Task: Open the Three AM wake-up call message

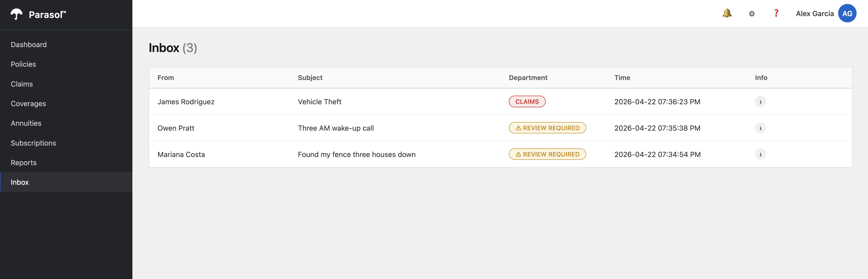Action: 336,128
